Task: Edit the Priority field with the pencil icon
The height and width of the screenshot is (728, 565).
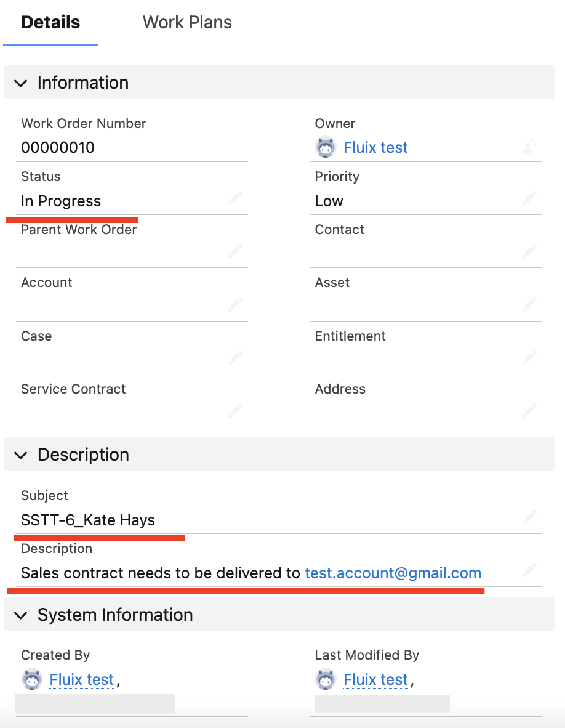Action: [x=531, y=199]
